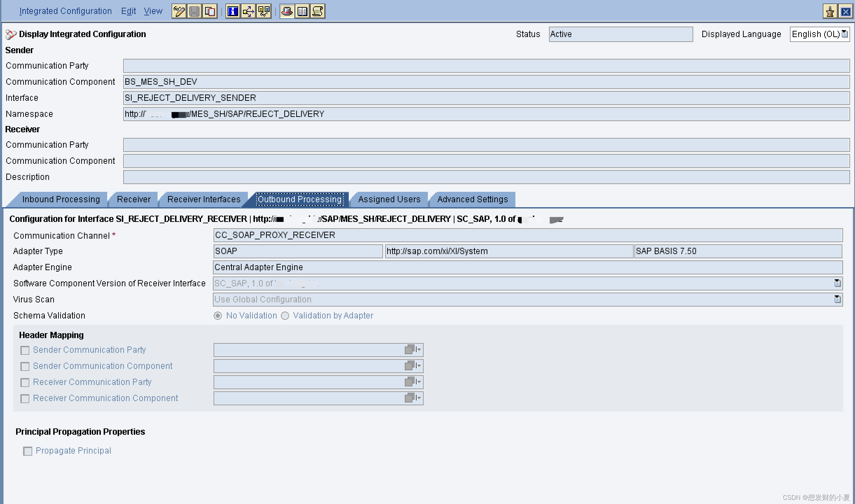The image size is (855, 504).
Task: Click the Communication Channel input field
Action: [527, 235]
